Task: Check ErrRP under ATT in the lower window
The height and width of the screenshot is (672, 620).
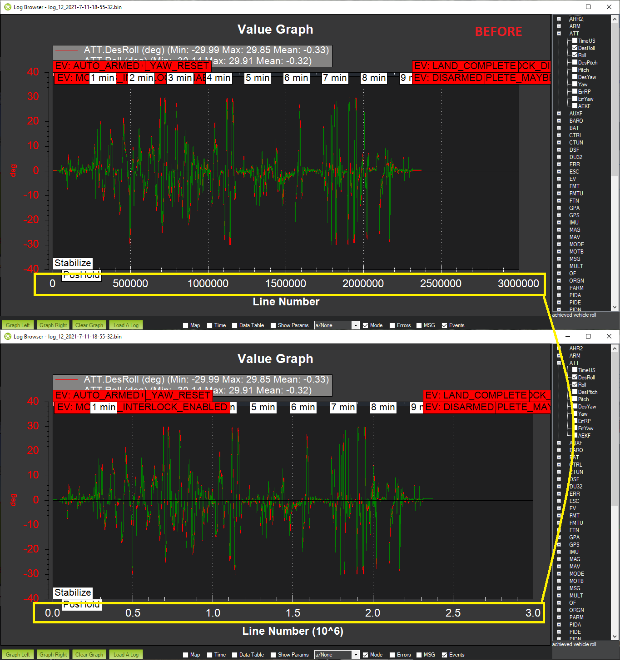Action: [575, 421]
